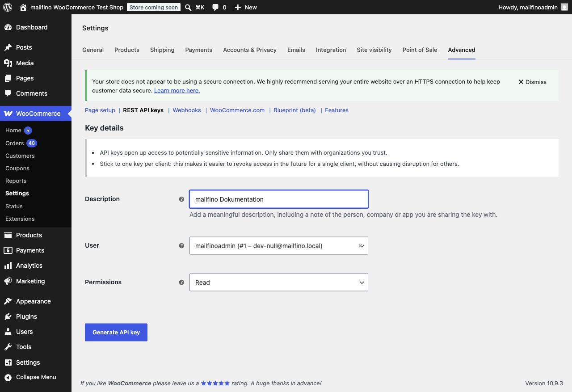
Task: Click help icon next to Permissions
Action: click(181, 282)
